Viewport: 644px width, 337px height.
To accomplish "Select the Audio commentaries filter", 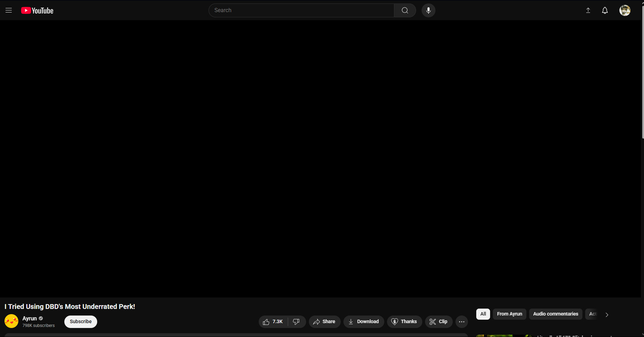I will click(x=555, y=314).
